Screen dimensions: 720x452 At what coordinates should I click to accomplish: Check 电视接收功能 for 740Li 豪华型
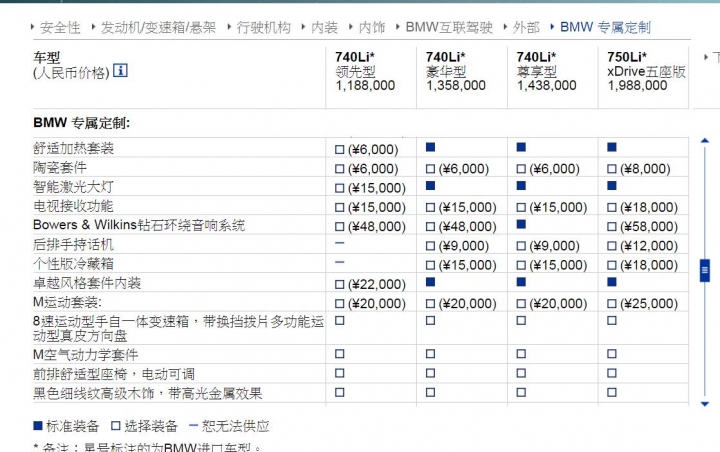tap(430, 207)
